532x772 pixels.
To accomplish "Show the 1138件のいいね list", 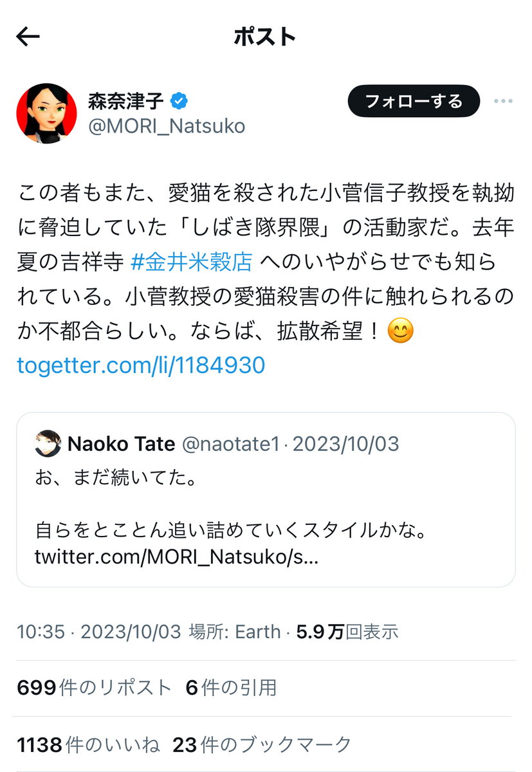I will [x=88, y=745].
